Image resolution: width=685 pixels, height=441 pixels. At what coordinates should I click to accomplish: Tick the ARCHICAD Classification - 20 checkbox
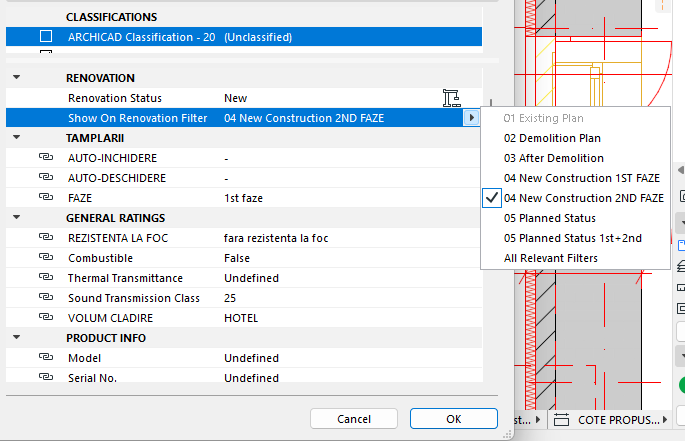pyautogui.click(x=46, y=37)
